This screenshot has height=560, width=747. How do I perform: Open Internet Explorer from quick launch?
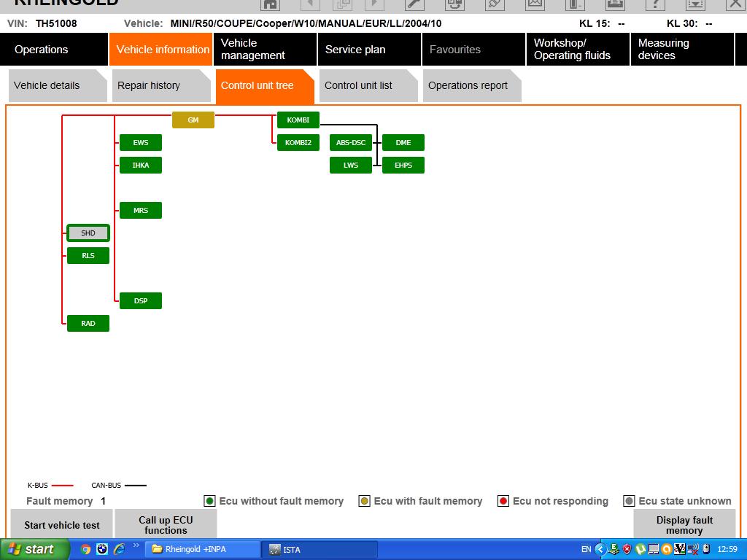[119, 549]
